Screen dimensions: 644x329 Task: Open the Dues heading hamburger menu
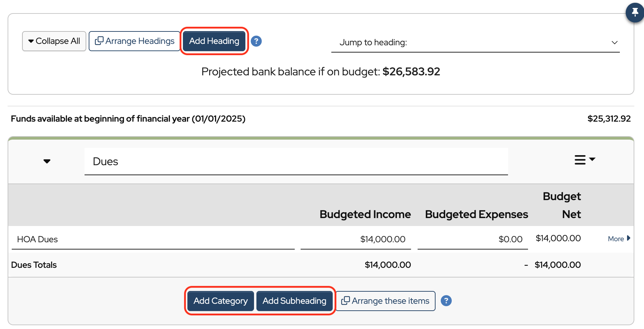[585, 160]
